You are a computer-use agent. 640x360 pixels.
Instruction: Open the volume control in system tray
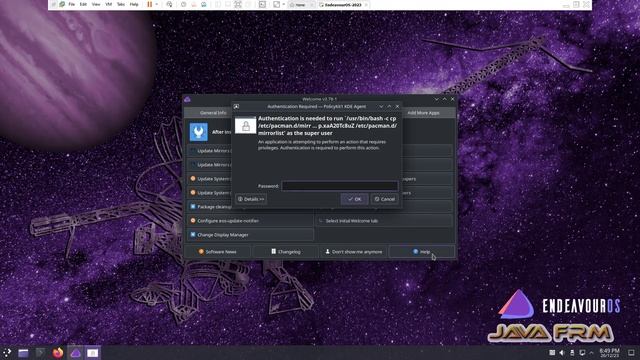pyautogui.click(x=562, y=353)
